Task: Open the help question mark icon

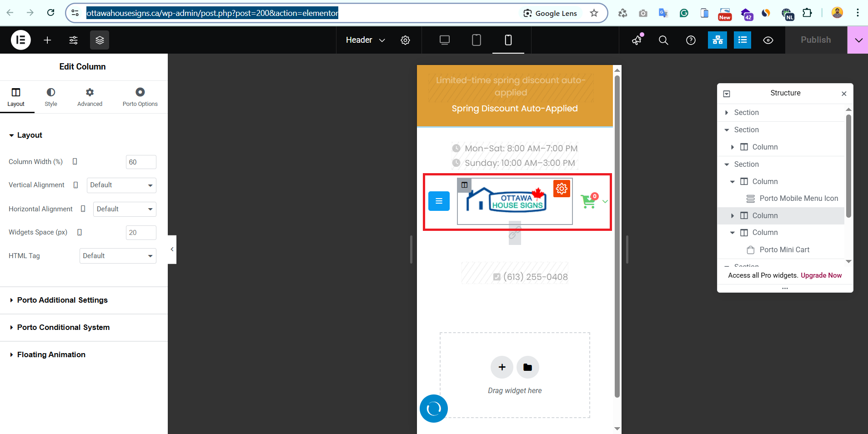Action: click(691, 40)
